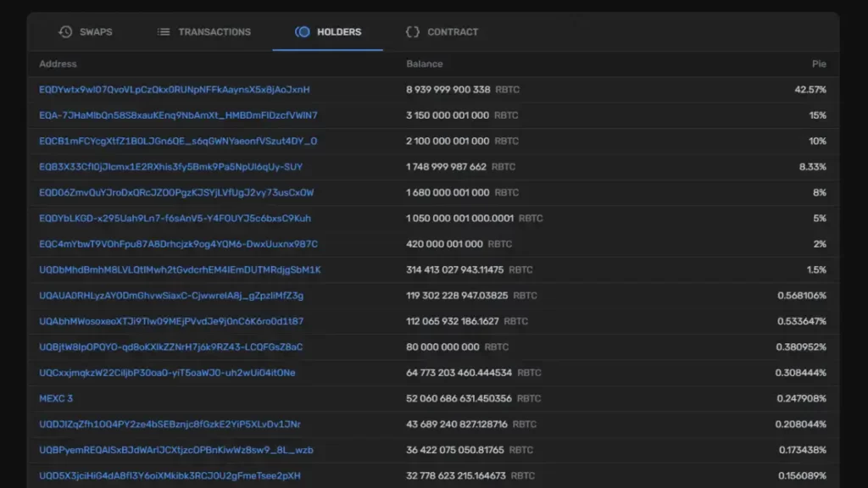Select balance 52 060 686 631.450356
The width and height of the screenshot is (868, 488).
pos(459,398)
